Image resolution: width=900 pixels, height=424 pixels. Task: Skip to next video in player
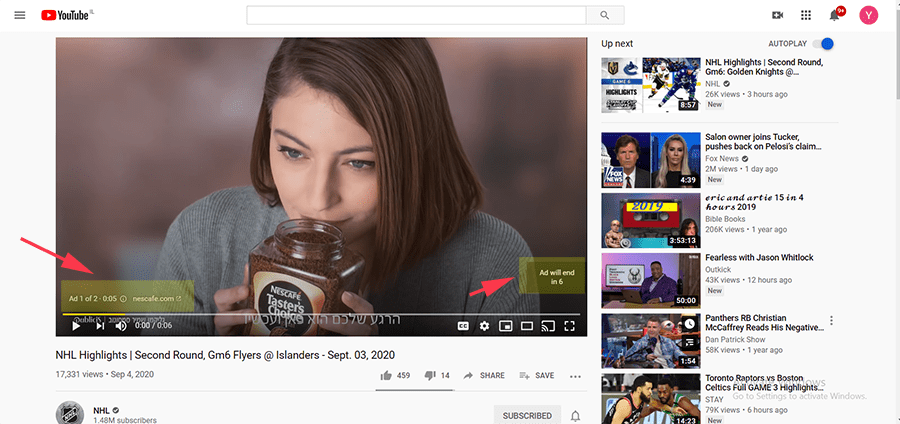coord(100,325)
